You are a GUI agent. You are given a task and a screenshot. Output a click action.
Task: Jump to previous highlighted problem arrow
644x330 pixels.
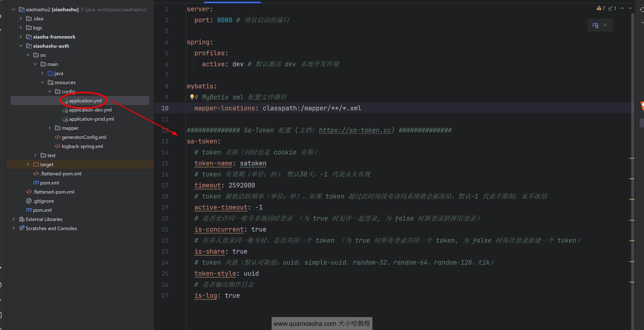(x=622, y=8)
